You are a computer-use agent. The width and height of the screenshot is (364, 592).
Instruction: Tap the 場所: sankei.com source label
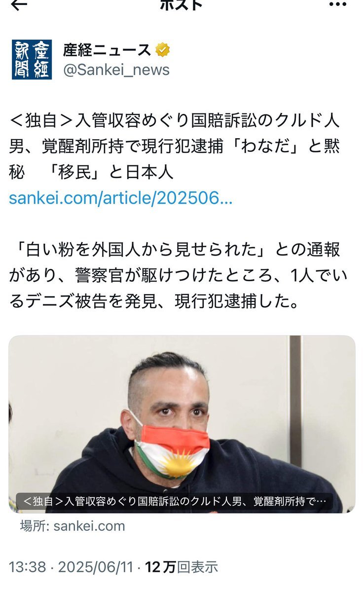click(73, 526)
